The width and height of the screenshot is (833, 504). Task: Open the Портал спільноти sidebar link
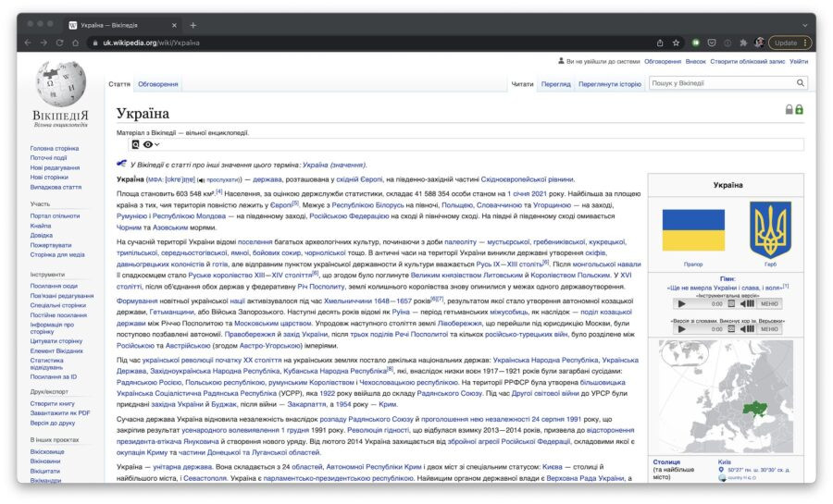pyautogui.click(x=55, y=215)
